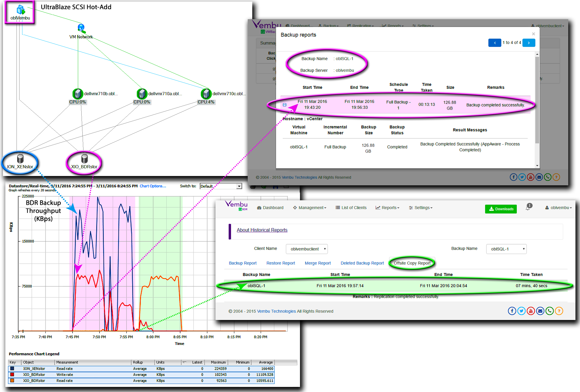Click the VM Network globe icon
Image resolution: width=580 pixels, height=392 pixels.
tap(81, 28)
